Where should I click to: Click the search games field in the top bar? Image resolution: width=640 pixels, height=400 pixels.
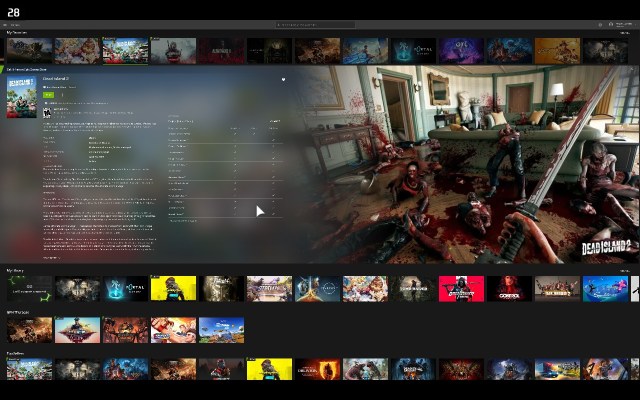315,25
